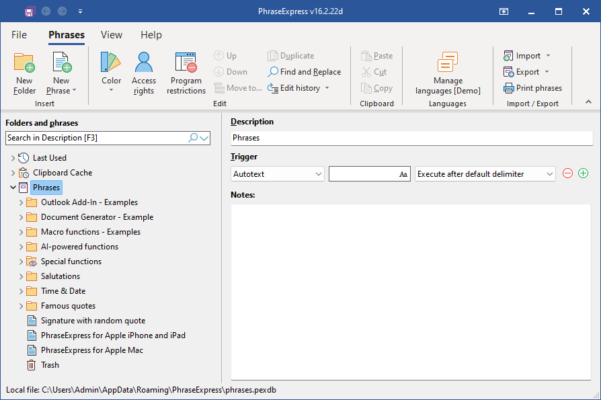Click the Duplicate command

coord(291,56)
